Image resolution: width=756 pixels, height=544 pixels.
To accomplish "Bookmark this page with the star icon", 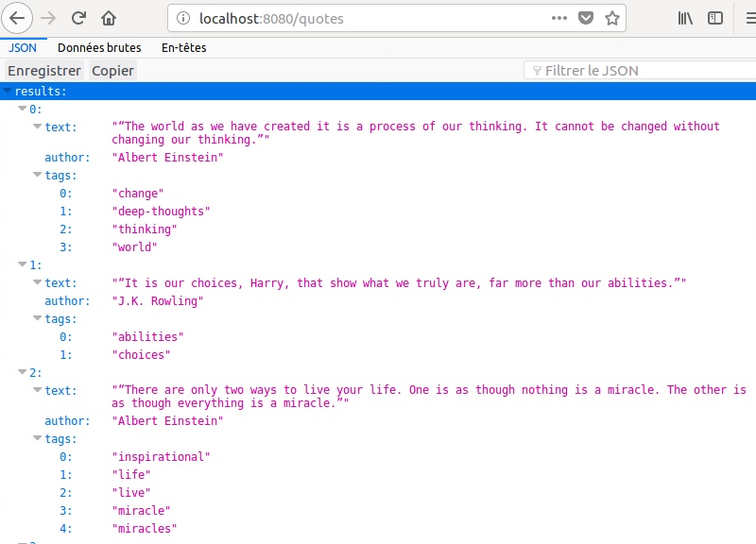I will coord(612,18).
